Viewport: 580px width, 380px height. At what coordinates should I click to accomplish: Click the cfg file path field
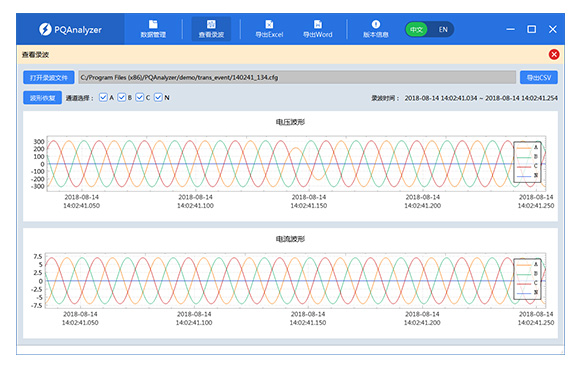click(x=297, y=78)
